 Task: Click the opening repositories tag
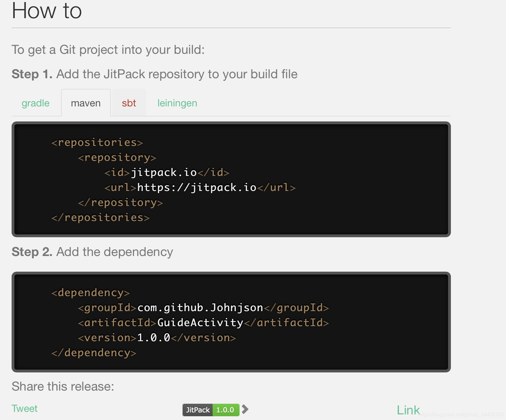(97, 142)
